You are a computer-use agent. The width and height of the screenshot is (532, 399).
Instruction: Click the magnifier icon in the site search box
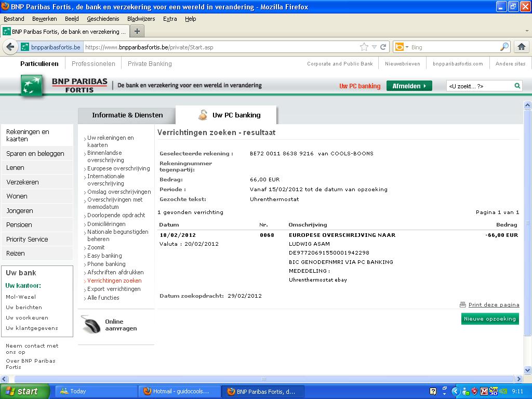[x=517, y=86]
